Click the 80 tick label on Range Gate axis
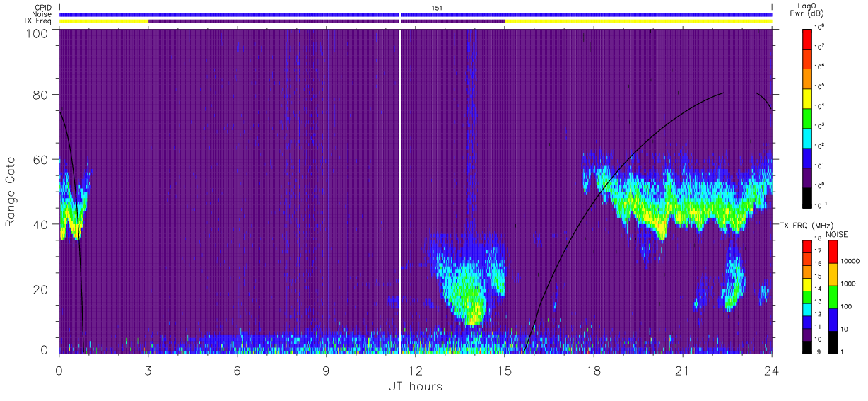Image resolution: width=868 pixels, height=401 pixels. [40, 94]
